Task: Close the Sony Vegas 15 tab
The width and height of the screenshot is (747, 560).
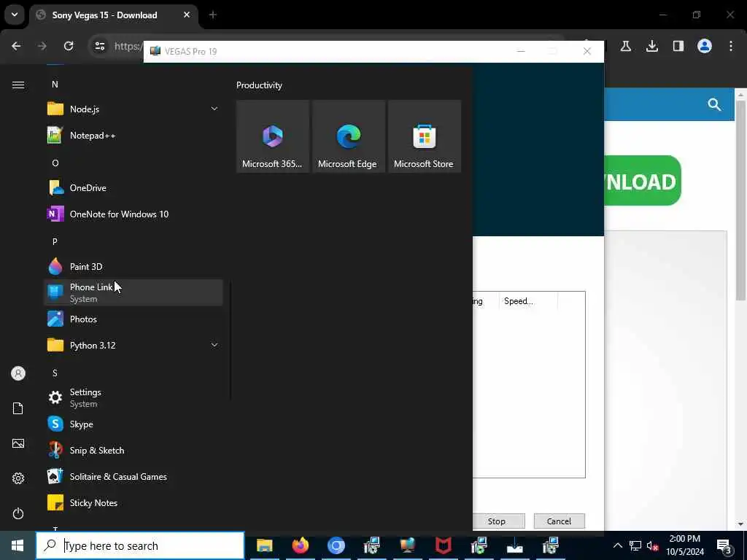Action: (187, 15)
